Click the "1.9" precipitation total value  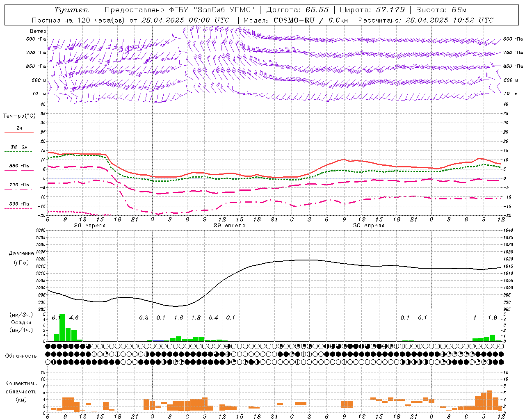pyautogui.click(x=492, y=318)
